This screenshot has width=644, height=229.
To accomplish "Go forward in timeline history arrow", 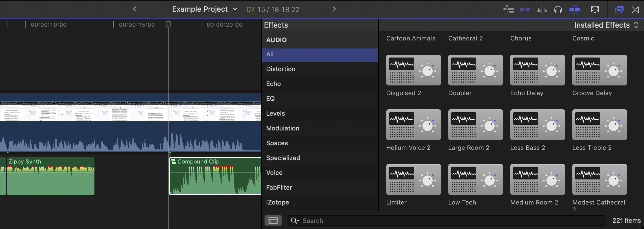I will (334, 9).
